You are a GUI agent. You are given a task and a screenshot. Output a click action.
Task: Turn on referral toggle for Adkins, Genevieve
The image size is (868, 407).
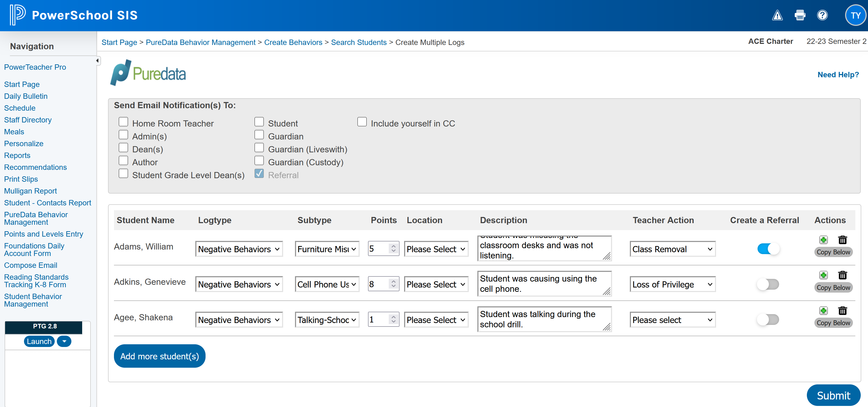click(x=768, y=285)
